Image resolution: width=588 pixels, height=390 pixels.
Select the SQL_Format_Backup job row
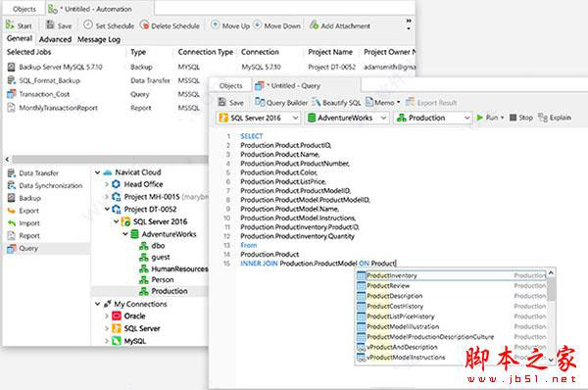49,80
